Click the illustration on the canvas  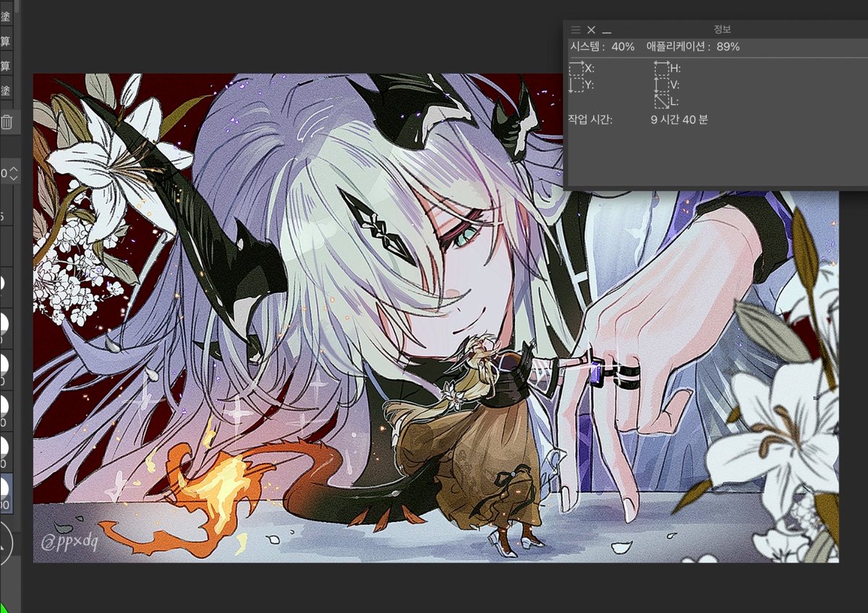(435, 318)
